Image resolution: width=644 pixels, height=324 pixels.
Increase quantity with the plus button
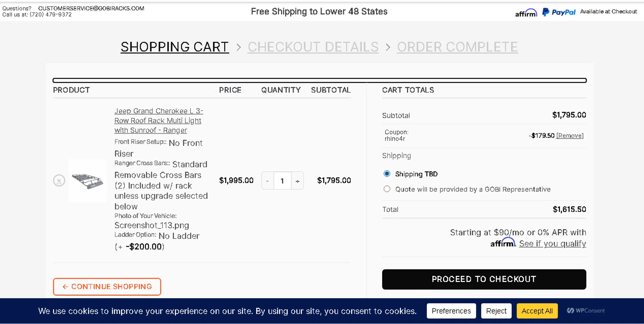click(298, 181)
